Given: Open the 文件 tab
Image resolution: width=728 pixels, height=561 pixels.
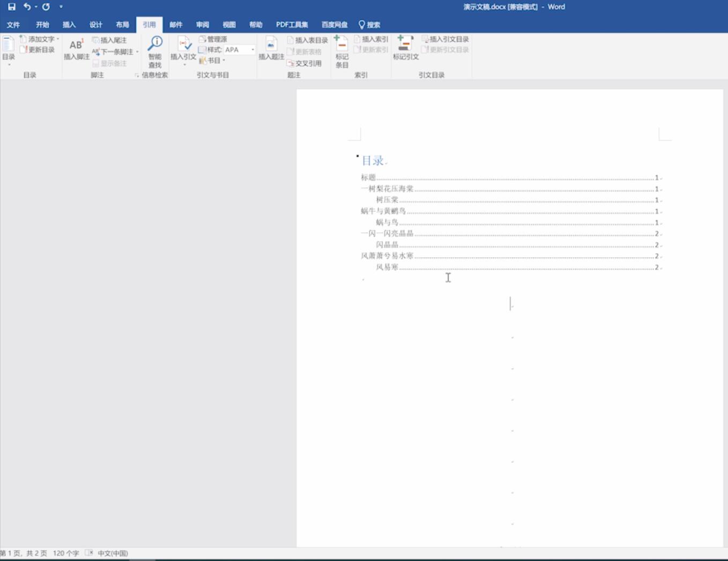Looking at the screenshot, I should click(x=13, y=25).
